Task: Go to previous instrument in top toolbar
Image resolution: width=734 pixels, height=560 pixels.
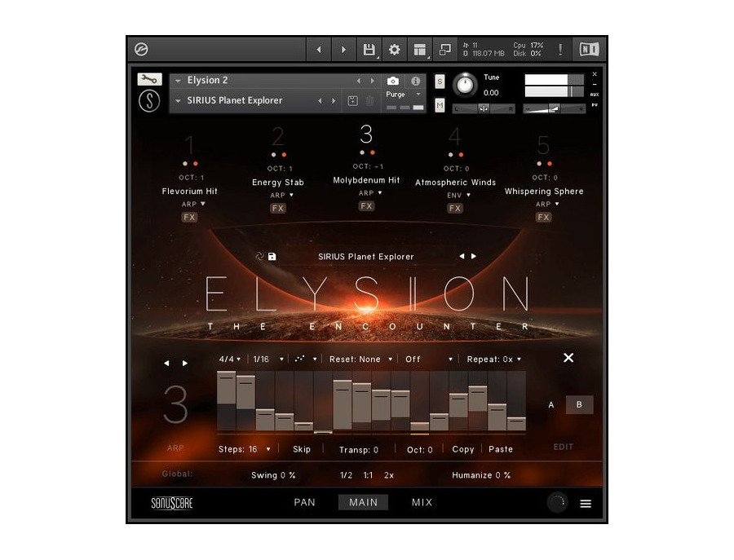Action: pos(319,49)
